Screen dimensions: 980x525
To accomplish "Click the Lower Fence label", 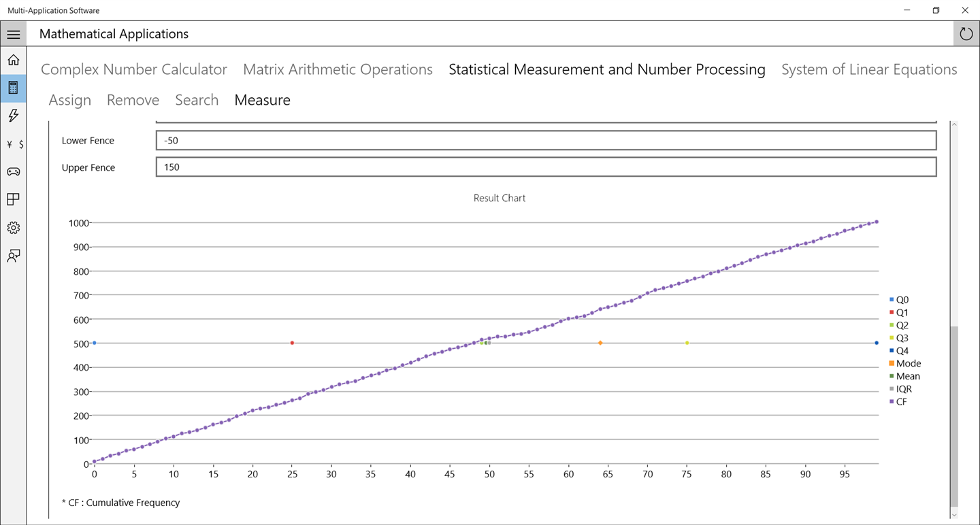I will (88, 140).
